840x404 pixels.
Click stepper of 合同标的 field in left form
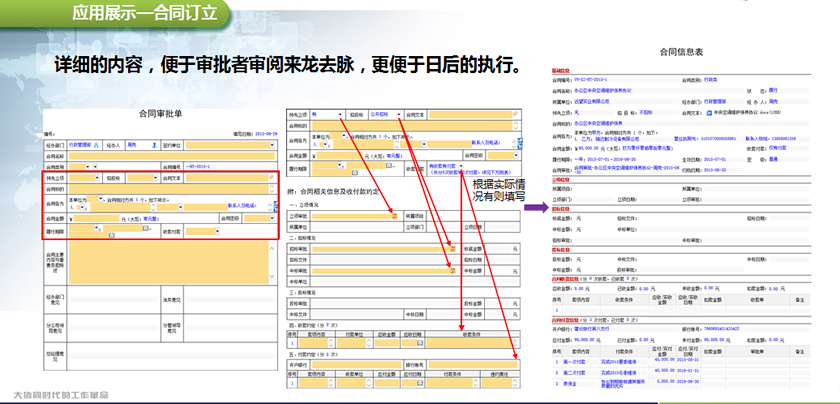pyautogui.click(x=272, y=189)
